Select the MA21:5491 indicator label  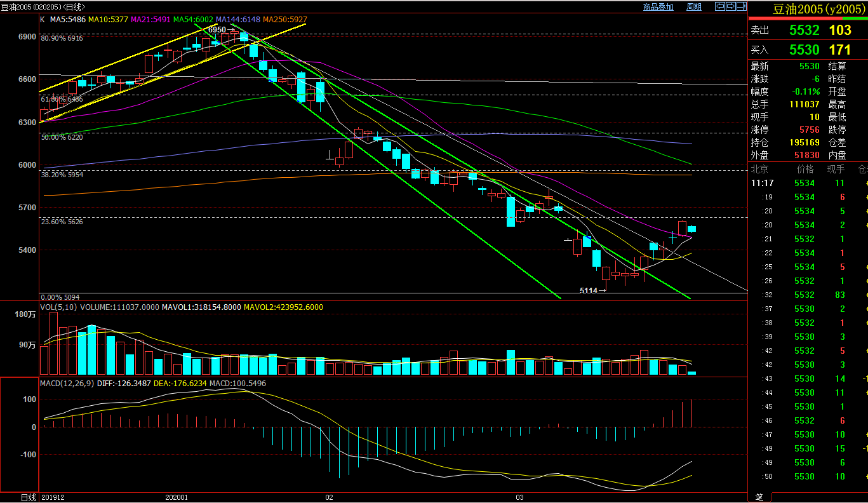click(x=150, y=20)
